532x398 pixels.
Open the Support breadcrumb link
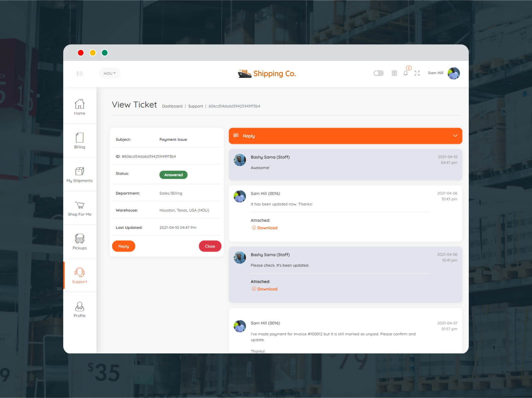click(196, 106)
